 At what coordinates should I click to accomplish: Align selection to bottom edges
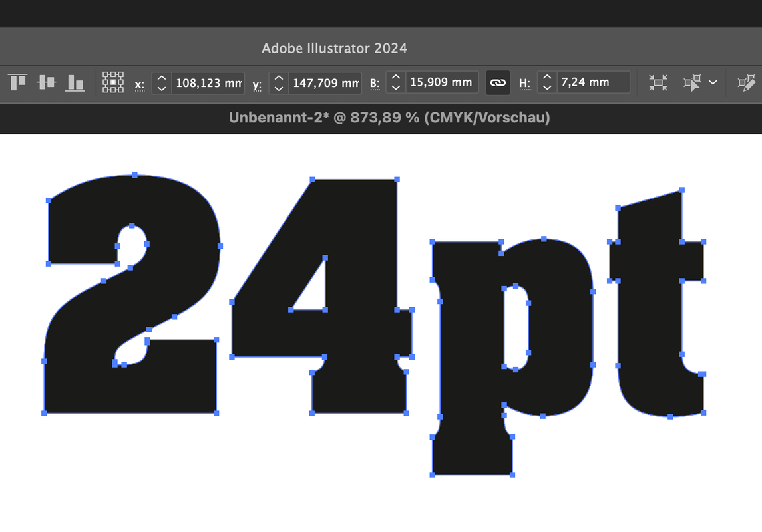point(75,82)
